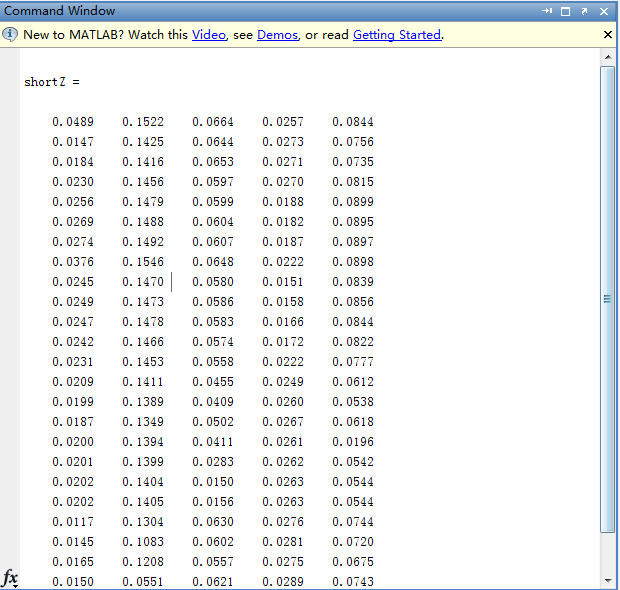This screenshot has width=620, height=590.
Task: Click the value 0.0257
Action: (x=283, y=122)
